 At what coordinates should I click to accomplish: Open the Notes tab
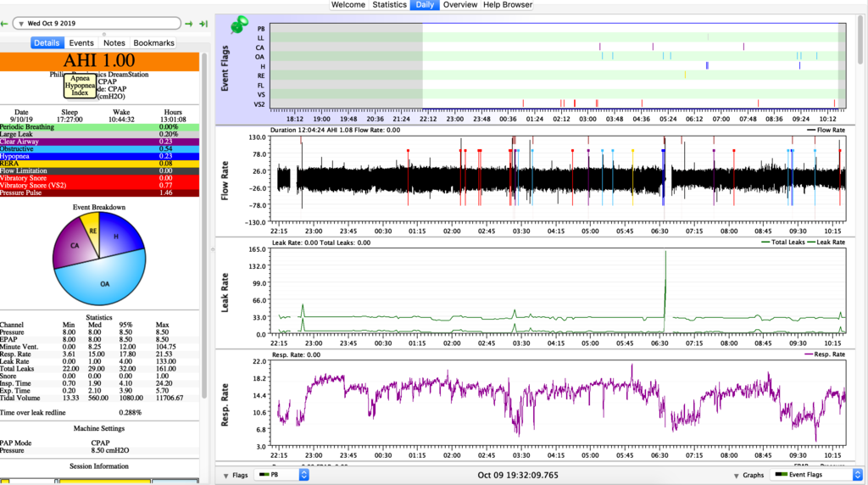[x=114, y=42]
